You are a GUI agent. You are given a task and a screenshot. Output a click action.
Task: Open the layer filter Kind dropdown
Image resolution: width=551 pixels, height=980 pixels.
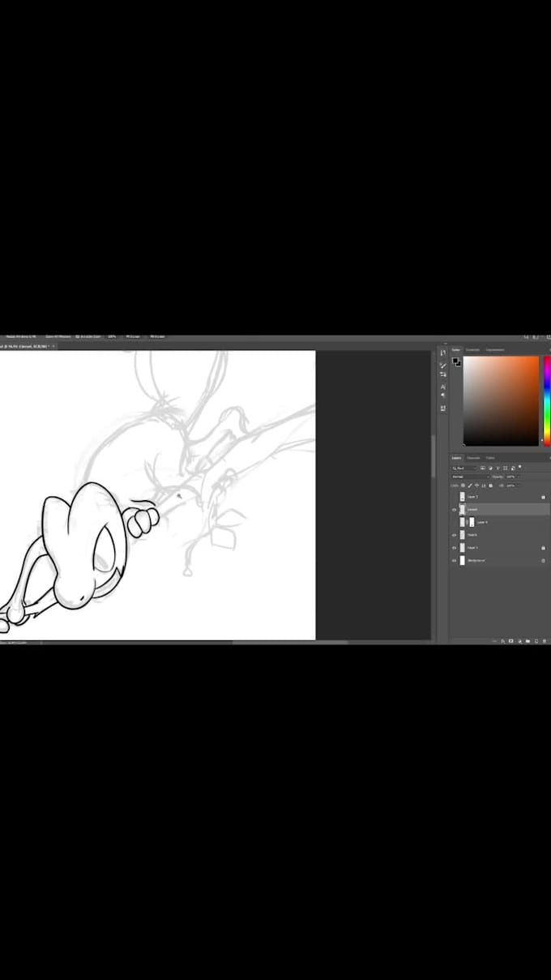pos(464,469)
